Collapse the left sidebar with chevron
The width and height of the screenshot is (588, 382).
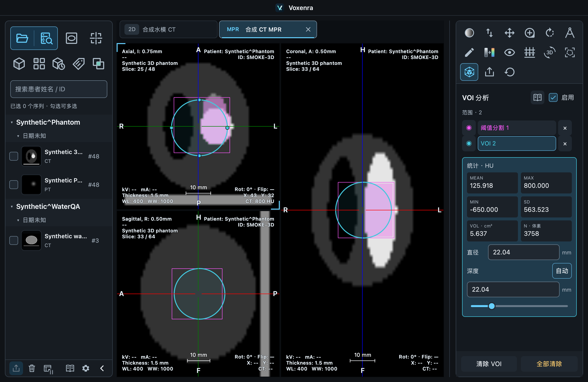(102, 368)
